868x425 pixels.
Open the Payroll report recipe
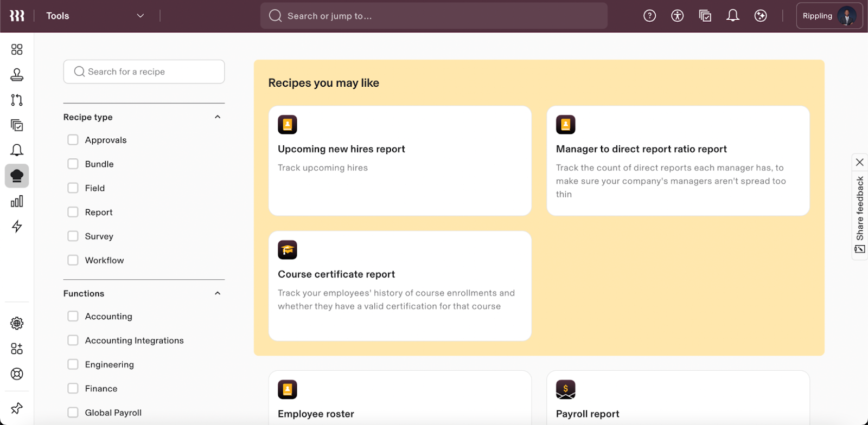tap(678, 398)
